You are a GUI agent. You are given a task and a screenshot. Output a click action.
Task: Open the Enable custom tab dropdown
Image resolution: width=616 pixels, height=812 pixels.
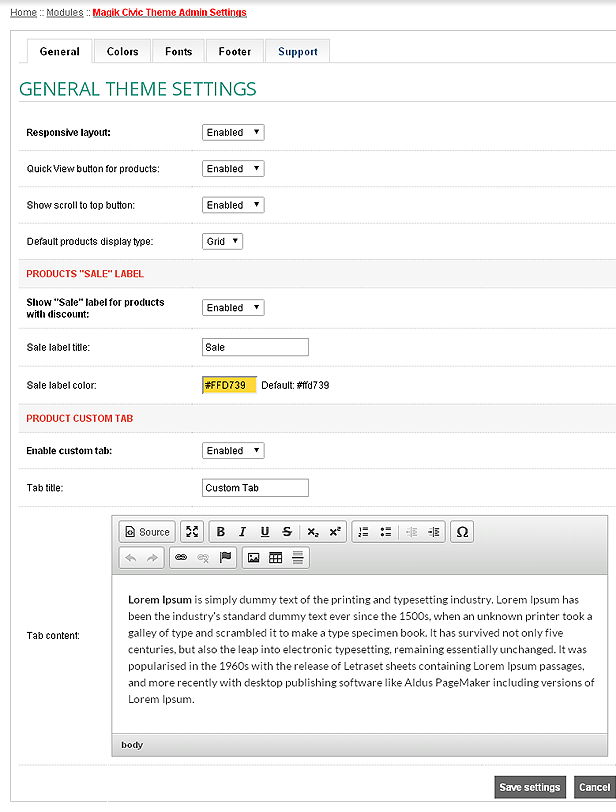[233, 451]
